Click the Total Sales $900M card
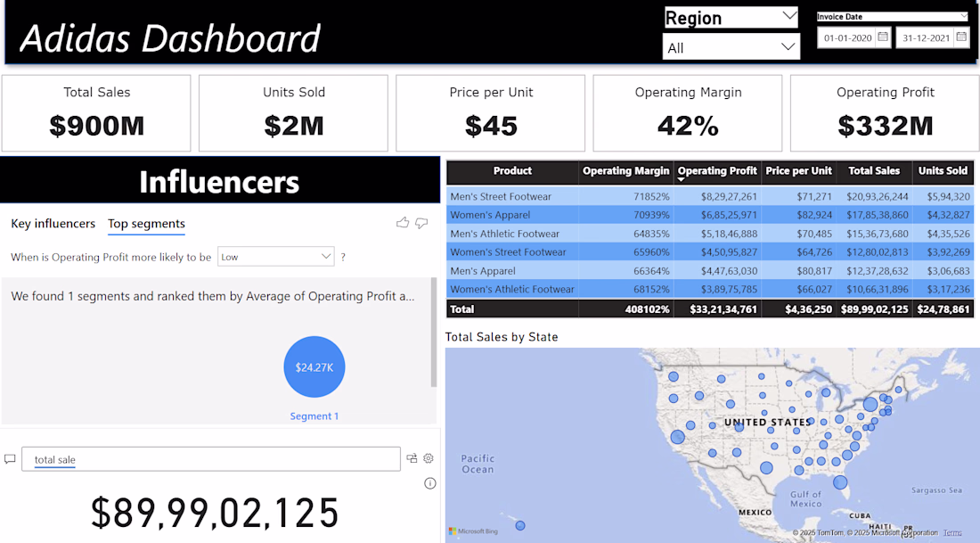Viewport: 980px width, 543px height. pyautogui.click(x=96, y=113)
